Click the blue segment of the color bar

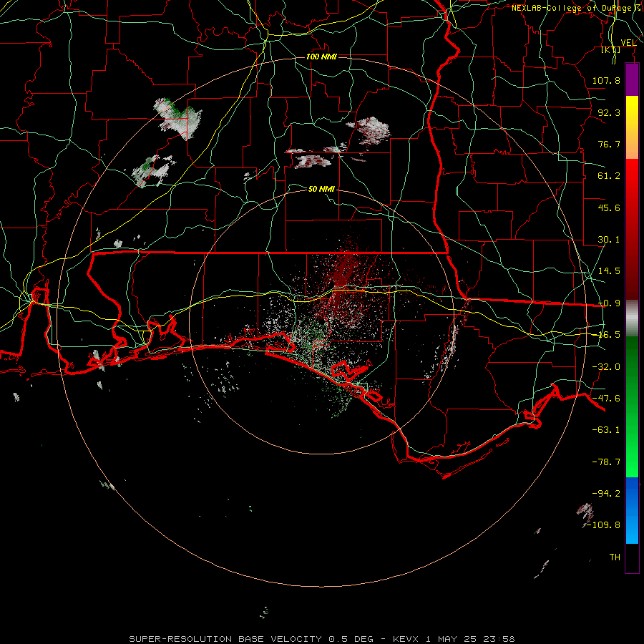tap(632, 510)
